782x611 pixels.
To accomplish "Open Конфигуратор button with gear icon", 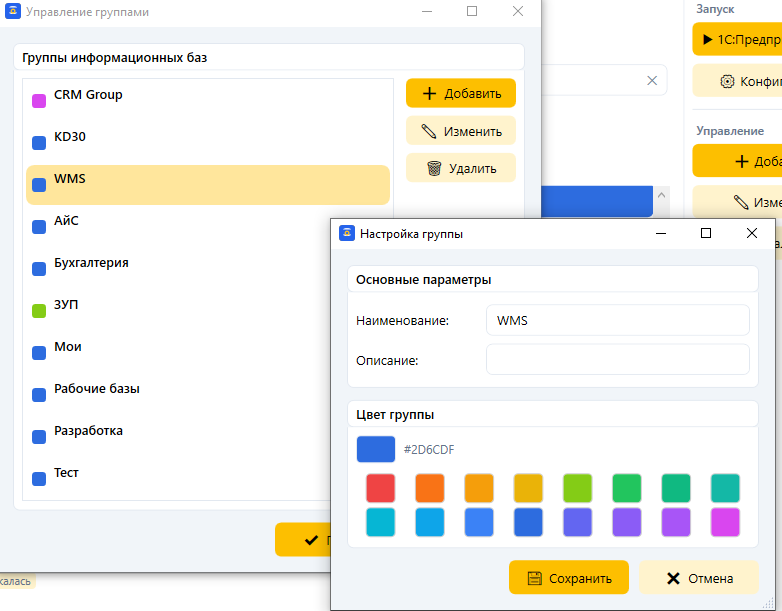I will pos(737,81).
